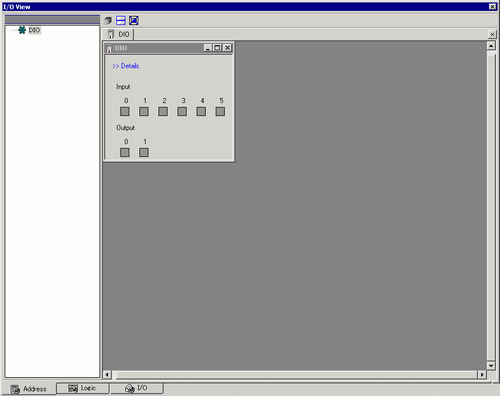This screenshot has width=500, height=396.
Task: Toggle Output bit 0 indicator
Action: [125, 152]
